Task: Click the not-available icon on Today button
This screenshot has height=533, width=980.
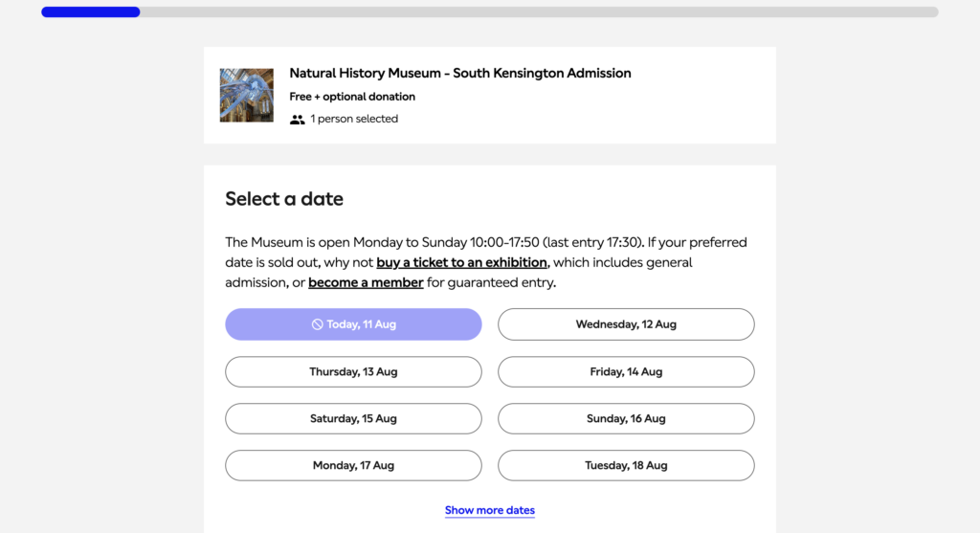Action: 318,324
